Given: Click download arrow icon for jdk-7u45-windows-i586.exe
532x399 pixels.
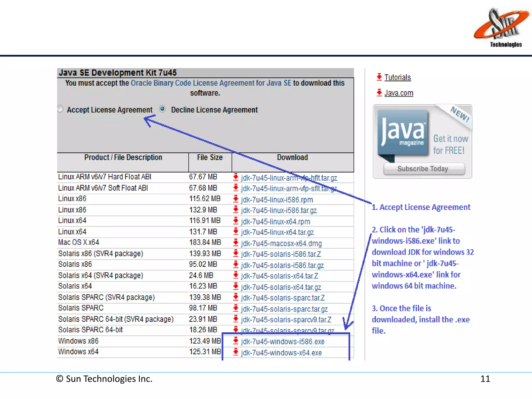Looking at the screenshot, I should pos(236,341).
